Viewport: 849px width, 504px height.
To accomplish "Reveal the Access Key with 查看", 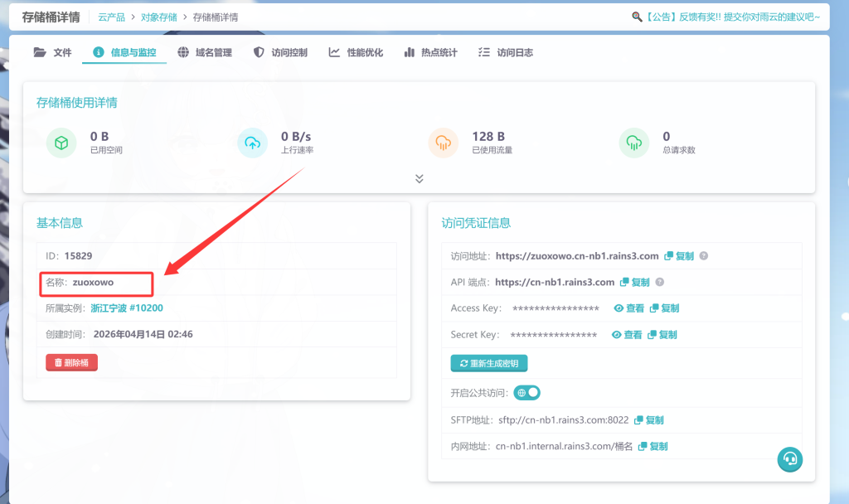I will click(629, 308).
